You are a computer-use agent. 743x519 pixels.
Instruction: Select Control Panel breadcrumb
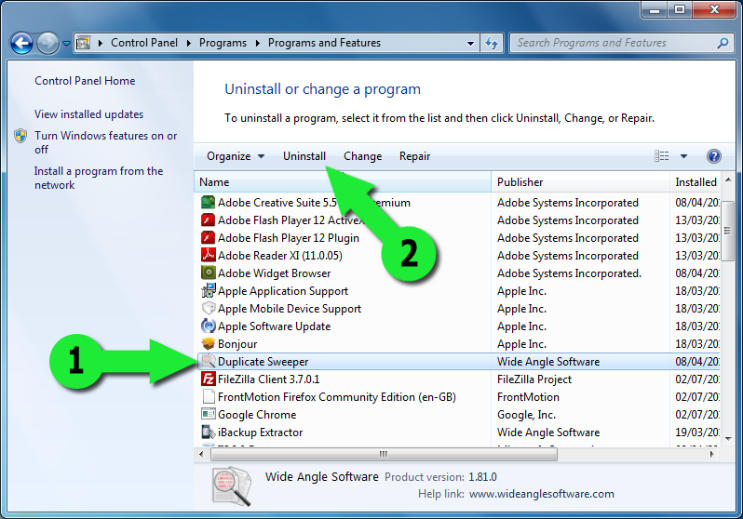pos(144,43)
